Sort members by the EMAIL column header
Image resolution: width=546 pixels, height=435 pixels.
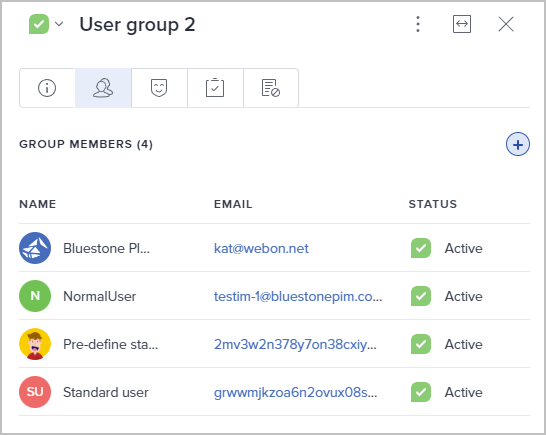pyautogui.click(x=233, y=204)
